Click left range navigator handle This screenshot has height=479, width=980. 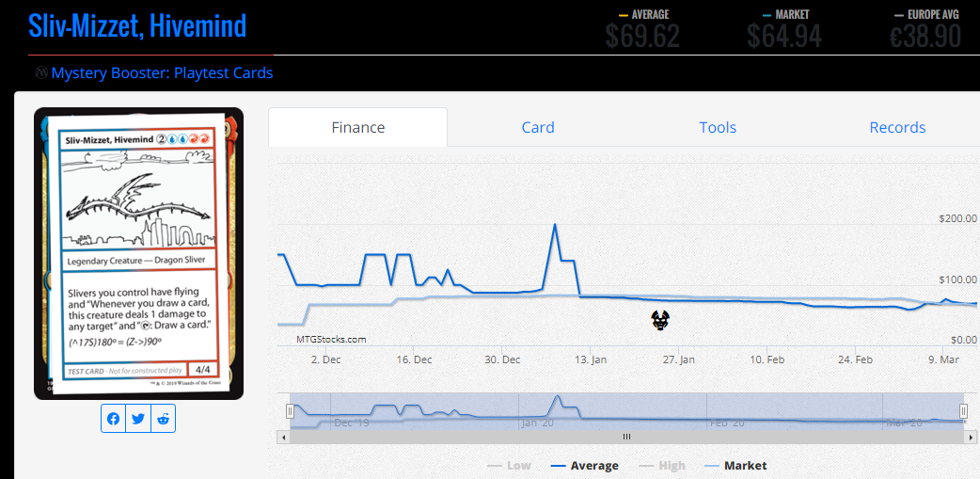point(290,411)
